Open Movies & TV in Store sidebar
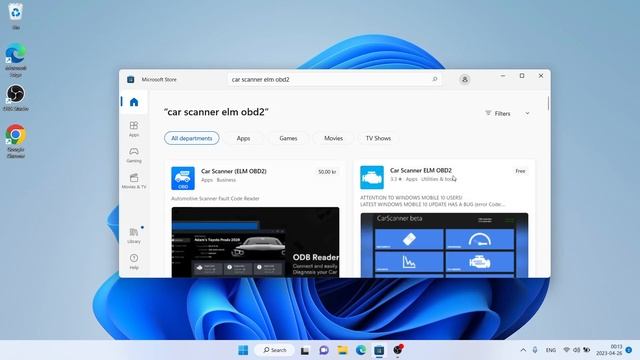Screen dimensions: 640x360 pyautogui.click(x=134, y=181)
